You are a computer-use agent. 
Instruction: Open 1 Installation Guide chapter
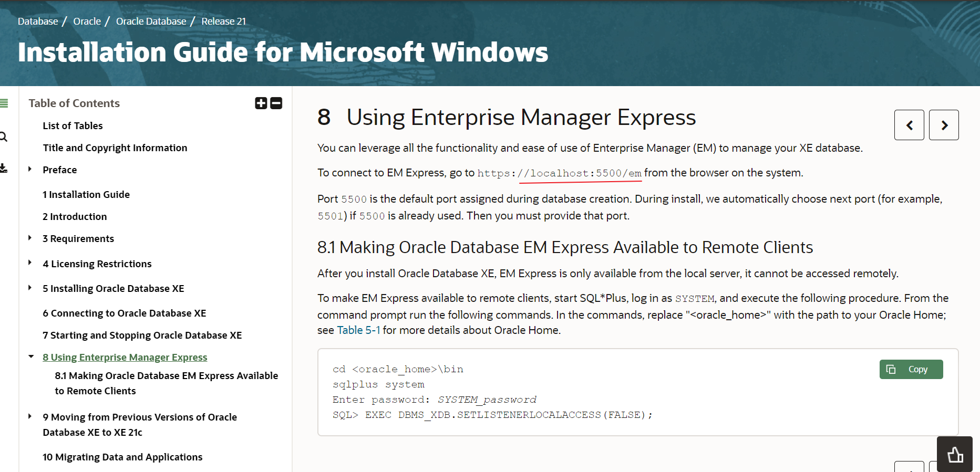[x=86, y=195]
